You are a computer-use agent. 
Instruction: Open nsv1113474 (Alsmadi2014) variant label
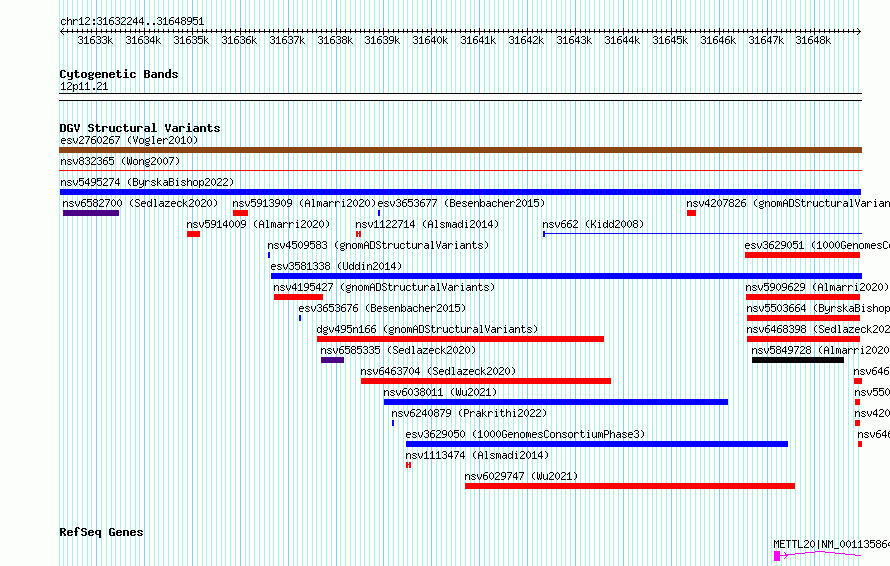tap(477, 455)
